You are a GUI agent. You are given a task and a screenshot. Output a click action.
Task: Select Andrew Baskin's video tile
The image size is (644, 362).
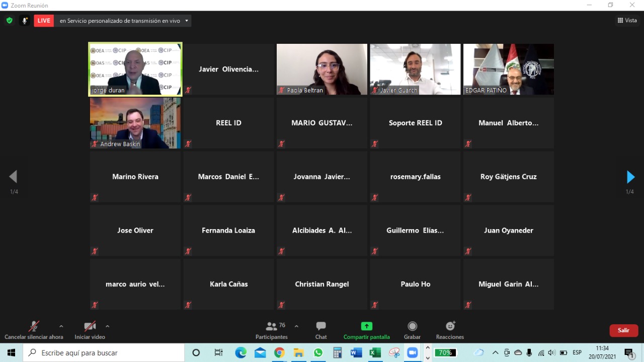pos(135,123)
